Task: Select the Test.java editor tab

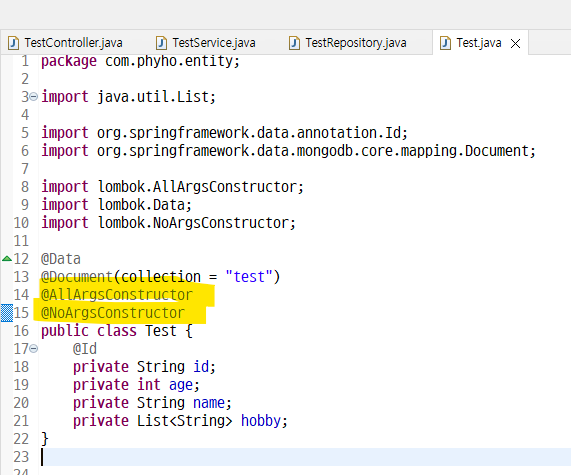Action: 479,43
